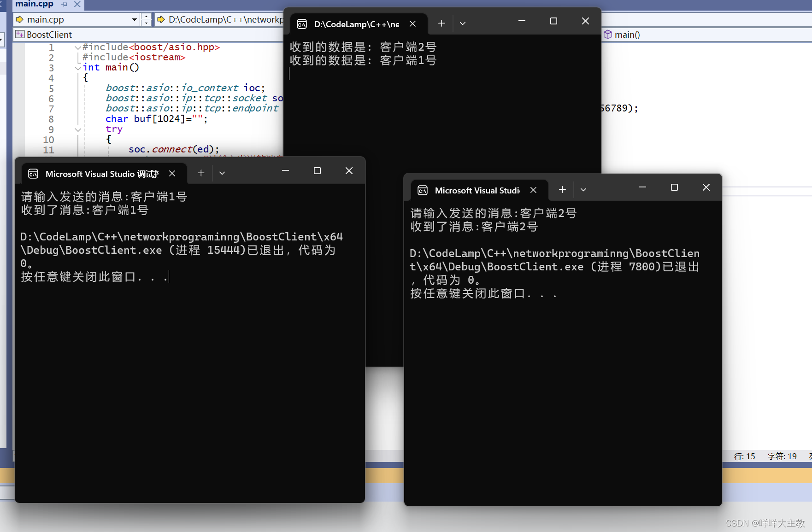812x532 pixels.
Task: Open tab dropdown in client 2 console
Action: pyautogui.click(x=583, y=190)
